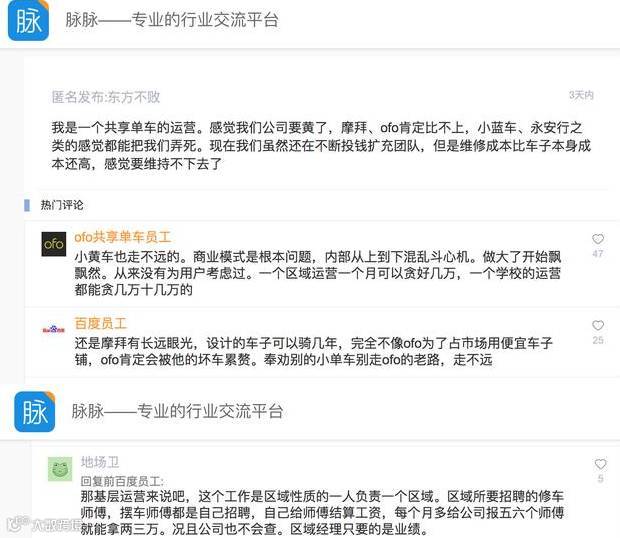
Task: Open the ofo共享单车员工 username link
Action: [x=123, y=237]
